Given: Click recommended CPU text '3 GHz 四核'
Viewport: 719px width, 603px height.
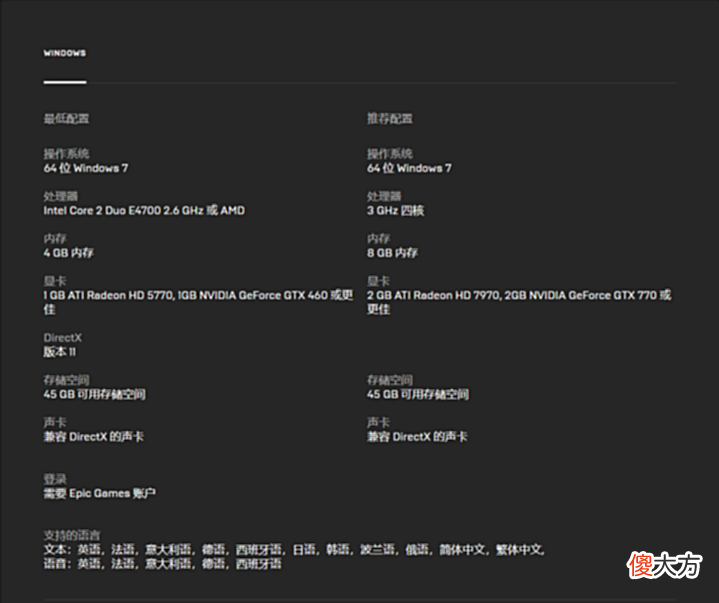Looking at the screenshot, I should click(395, 210).
